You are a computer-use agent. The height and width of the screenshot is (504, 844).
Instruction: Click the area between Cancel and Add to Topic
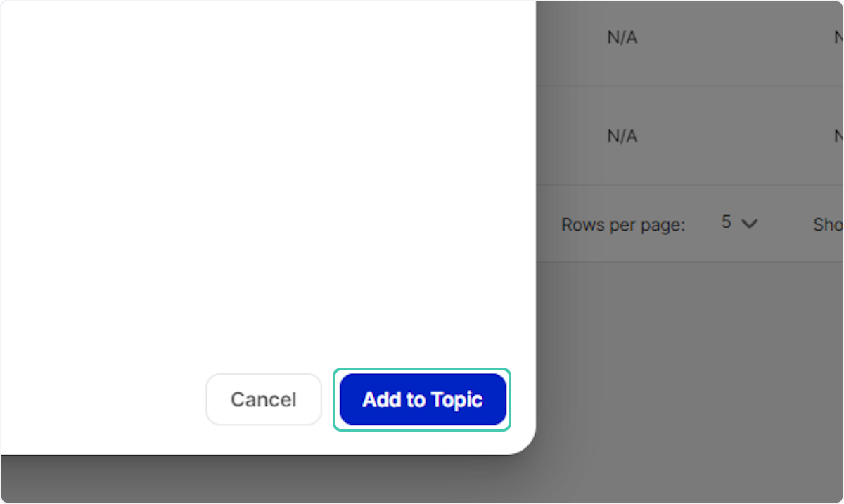[328, 399]
